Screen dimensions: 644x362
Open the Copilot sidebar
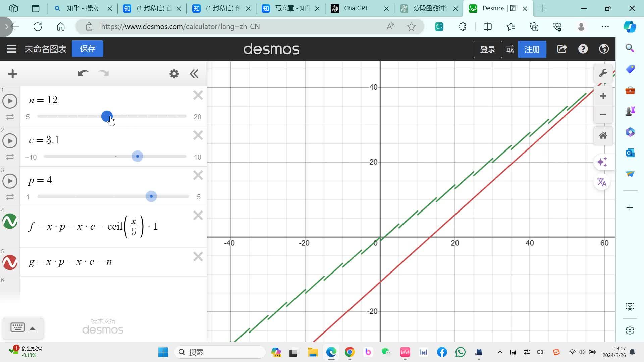(x=630, y=27)
